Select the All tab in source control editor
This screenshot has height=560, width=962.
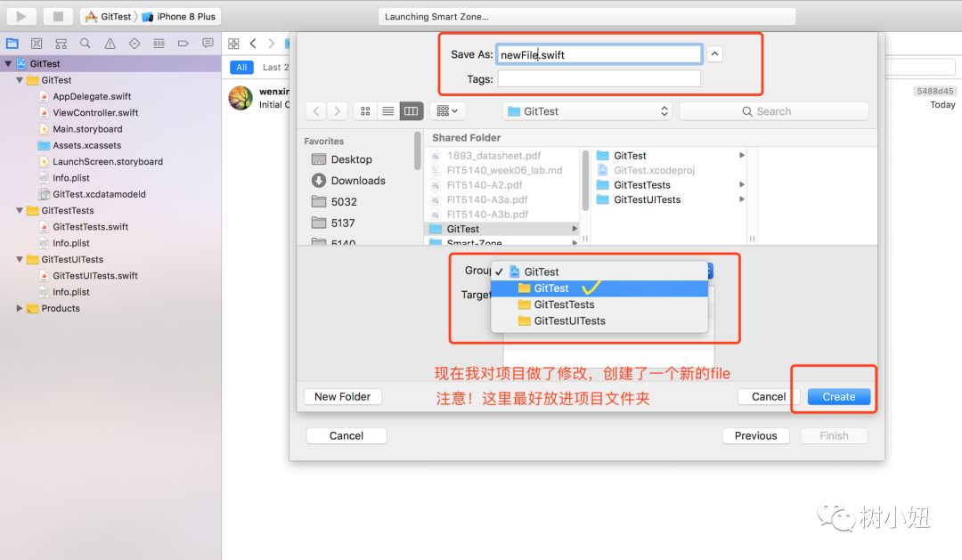tap(241, 68)
